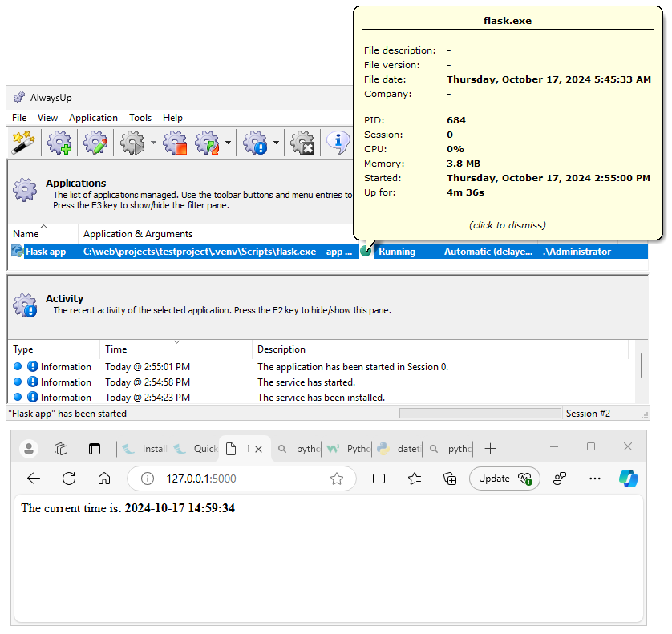This screenshot has height=634, width=672.
Task: Open the Application menu
Action: tap(93, 118)
